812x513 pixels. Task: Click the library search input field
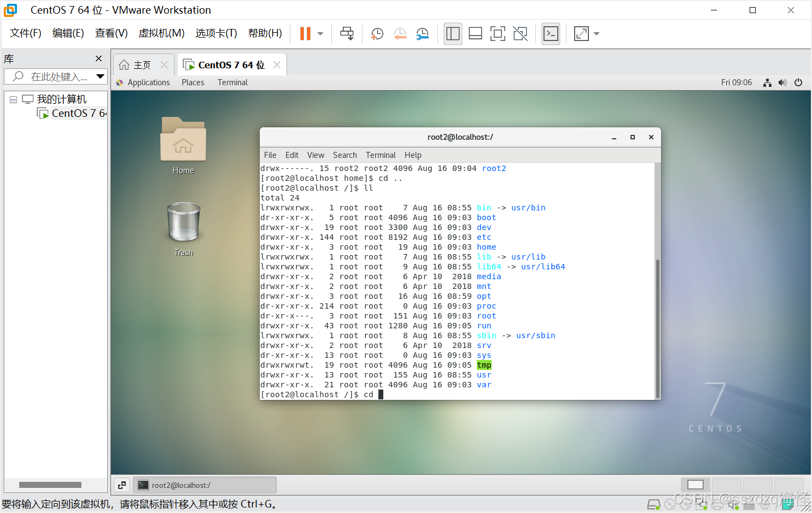click(x=50, y=76)
